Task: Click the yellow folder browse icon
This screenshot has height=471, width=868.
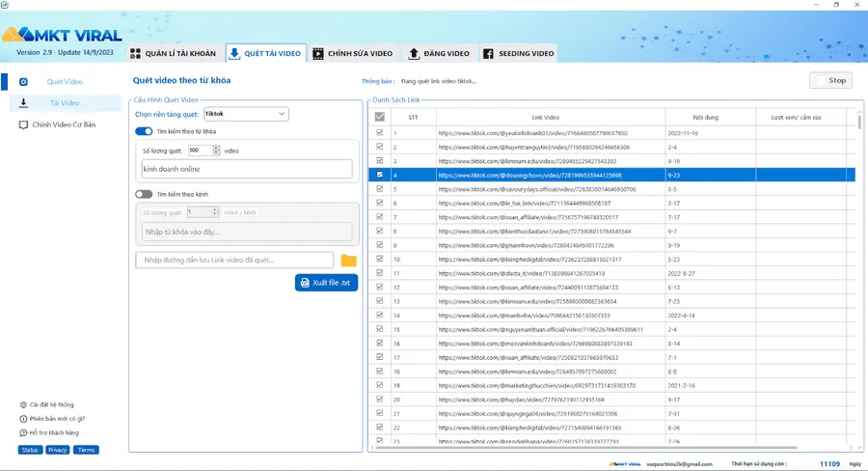Action: coord(348,261)
